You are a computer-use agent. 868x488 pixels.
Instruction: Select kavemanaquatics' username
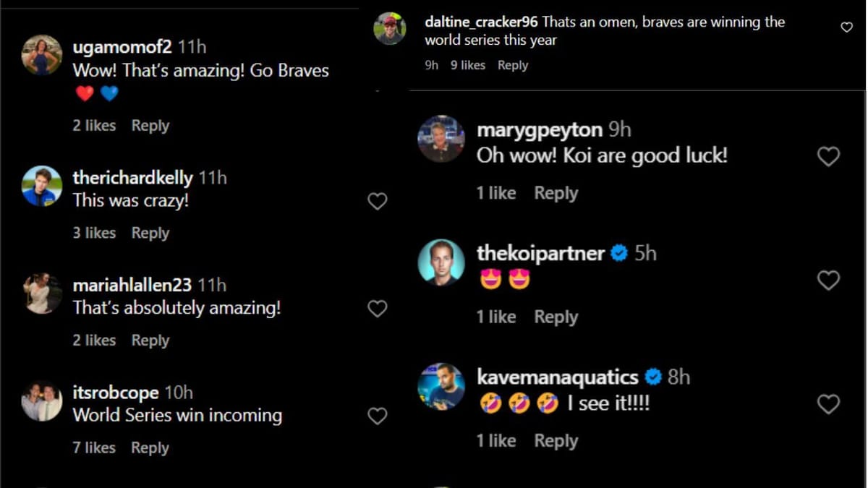click(557, 377)
